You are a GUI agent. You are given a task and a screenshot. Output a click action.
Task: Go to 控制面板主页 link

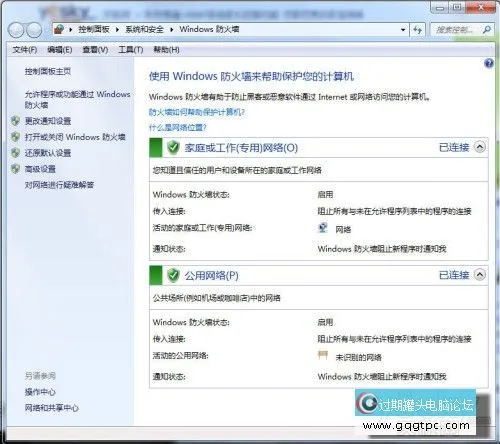pos(48,71)
